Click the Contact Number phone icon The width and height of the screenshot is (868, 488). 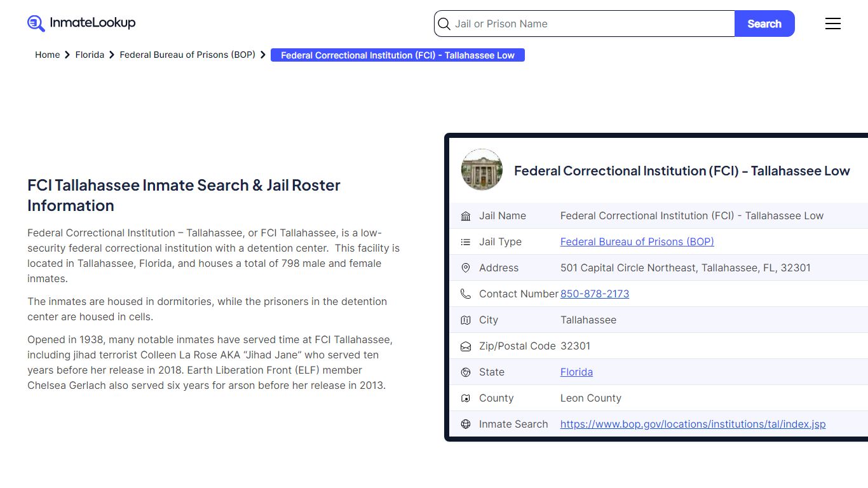click(x=466, y=294)
